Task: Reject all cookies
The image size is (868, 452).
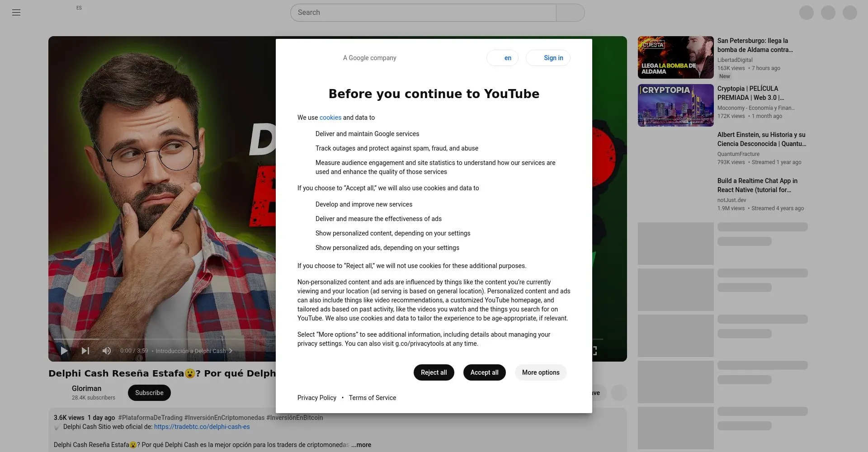Action: pos(434,372)
